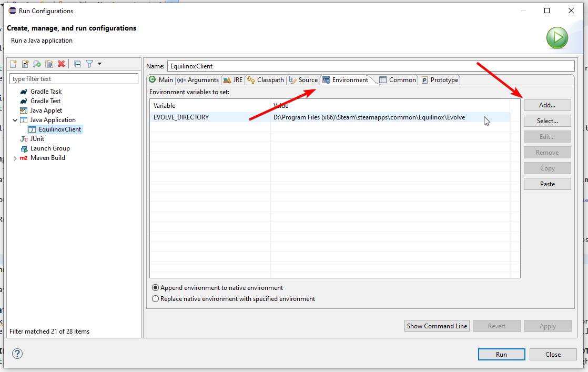Maximize the Run Configurations window
Image resolution: width=588 pixels, height=372 pixels.
coord(547,11)
